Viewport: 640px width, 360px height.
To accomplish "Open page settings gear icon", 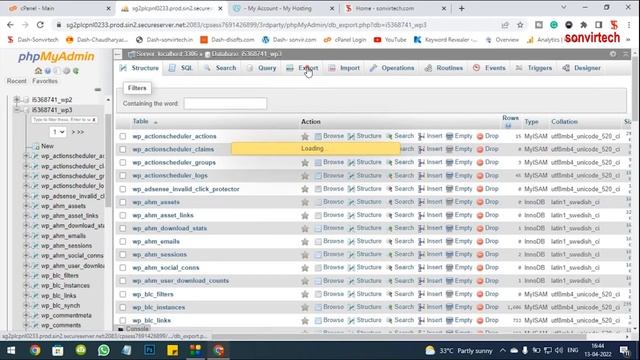I will (x=613, y=54).
